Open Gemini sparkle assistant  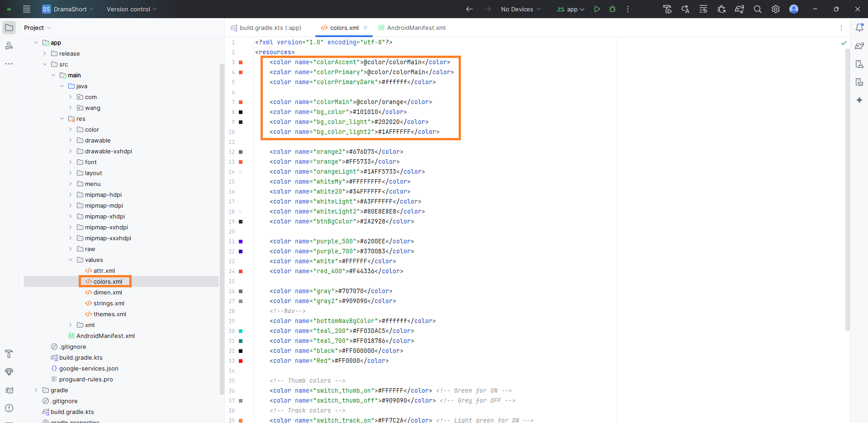tap(859, 100)
